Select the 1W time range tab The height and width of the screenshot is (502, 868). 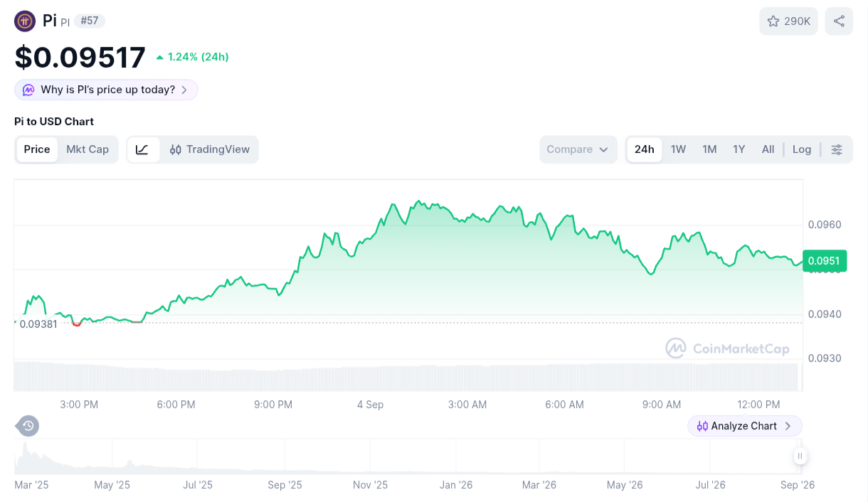678,149
